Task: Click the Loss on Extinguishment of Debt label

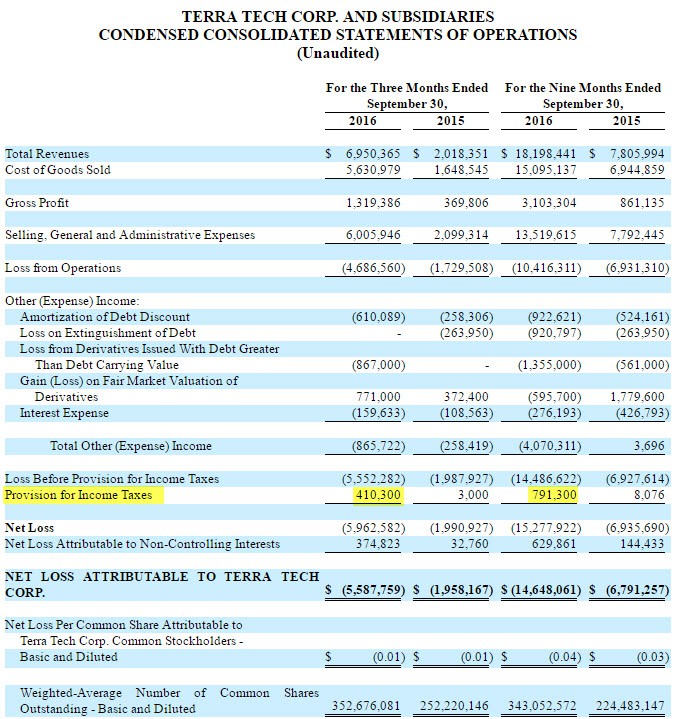Action: pyautogui.click(x=108, y=333)
